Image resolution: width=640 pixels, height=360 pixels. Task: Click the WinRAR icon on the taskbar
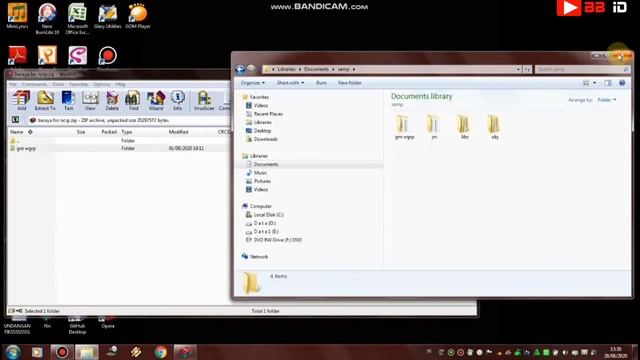click(x=185, y=352)
